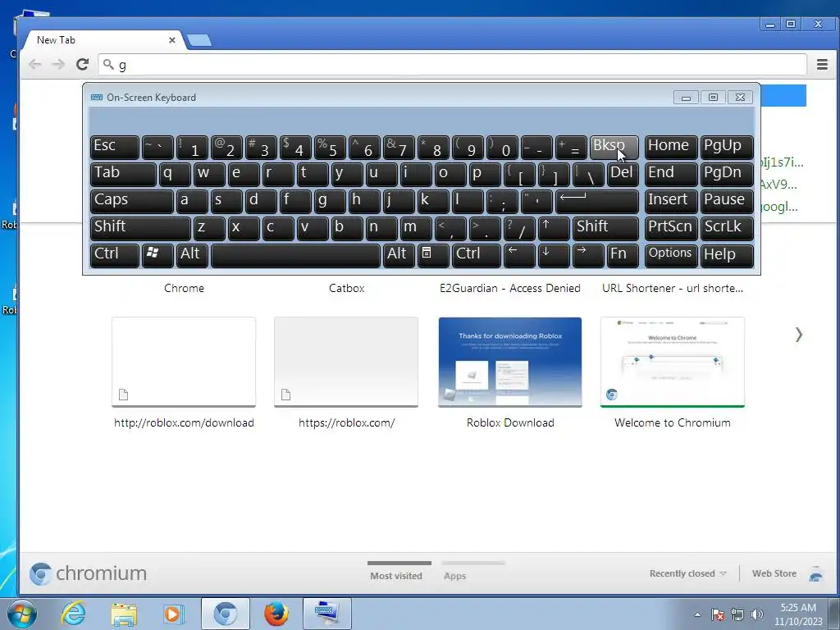
Task: Show hidden tray icons arrow
Action: 697,614
